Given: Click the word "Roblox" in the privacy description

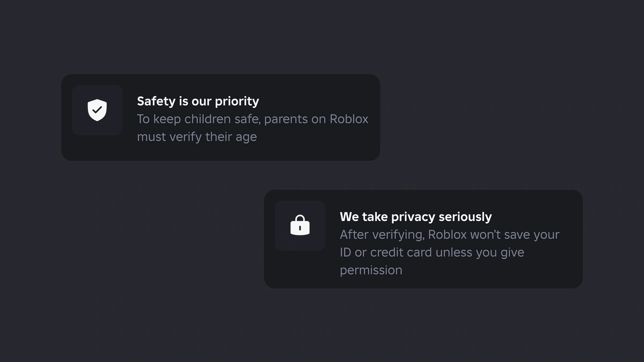Looking at the screenshot, I should [x=447, y=235].
